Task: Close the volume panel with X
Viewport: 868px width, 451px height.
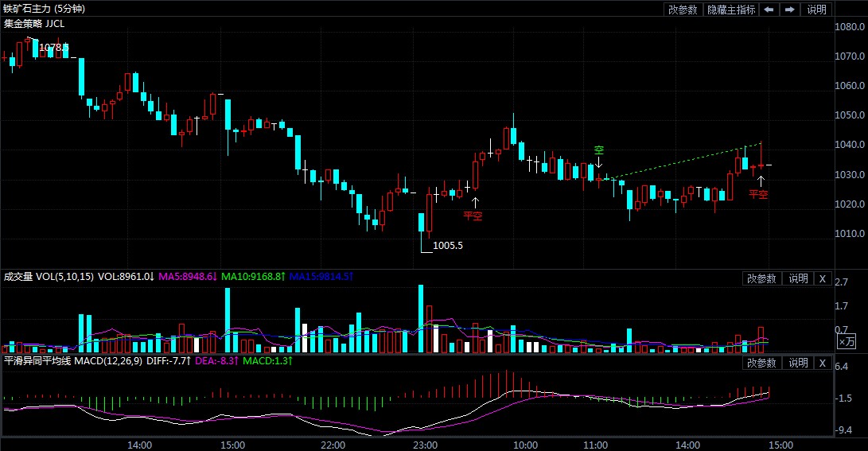Action: (x=823, y=278)
